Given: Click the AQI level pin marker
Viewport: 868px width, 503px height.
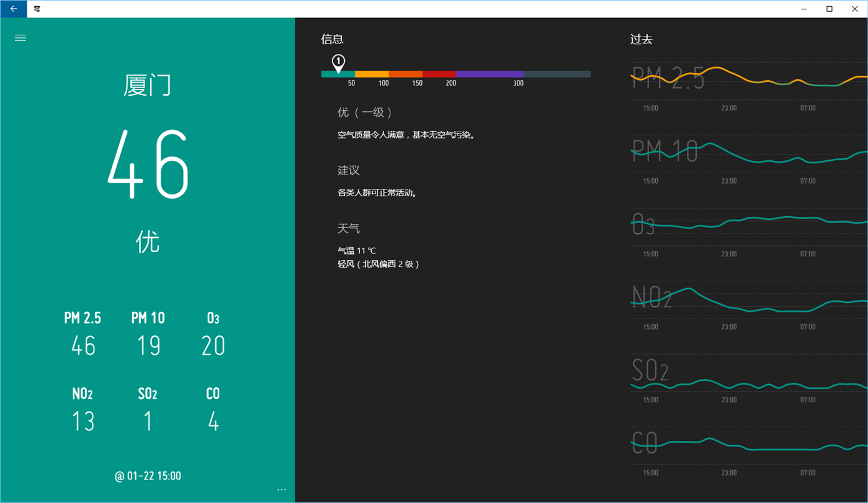Looking at the screenshot, I should pos(338,63).
